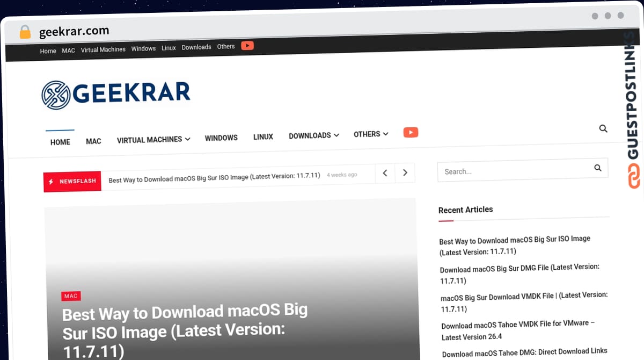
Task: Click the Geekrar logo
Action: tap(116, 94)
